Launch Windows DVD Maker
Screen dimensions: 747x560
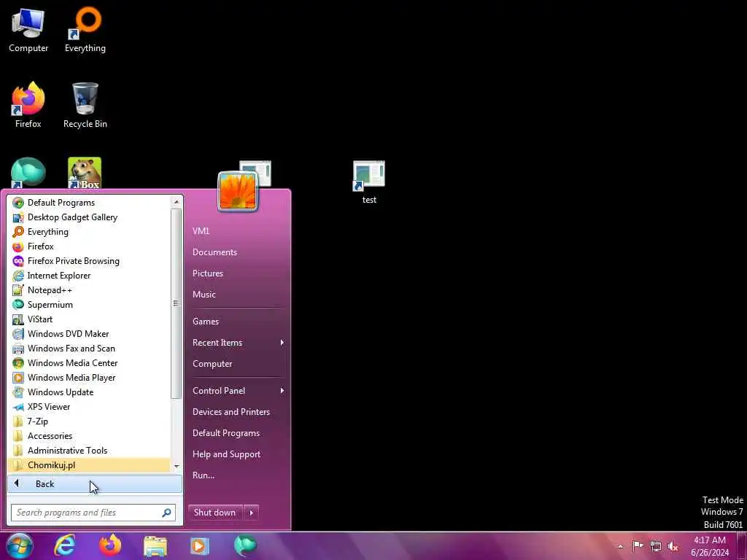tap(89, 334)
